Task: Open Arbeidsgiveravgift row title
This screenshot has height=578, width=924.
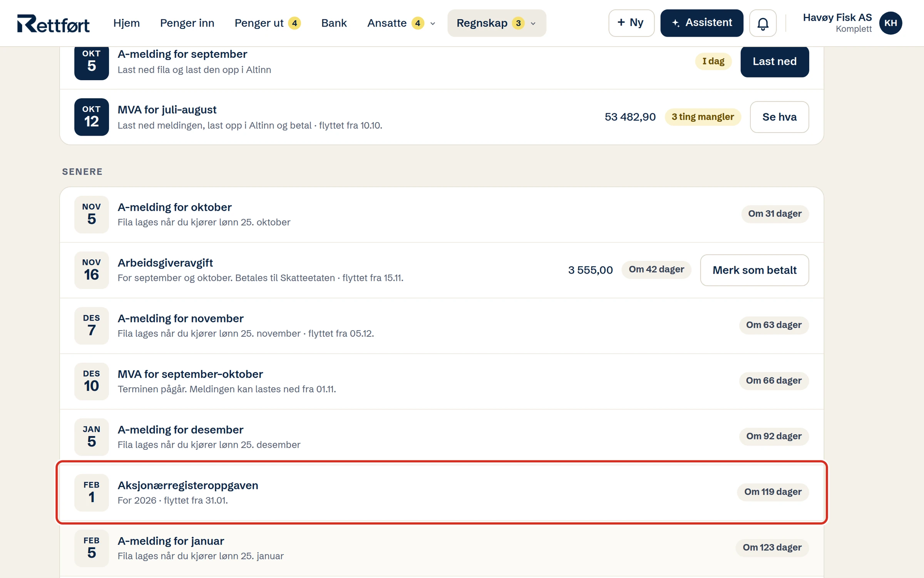Action: 165,263
